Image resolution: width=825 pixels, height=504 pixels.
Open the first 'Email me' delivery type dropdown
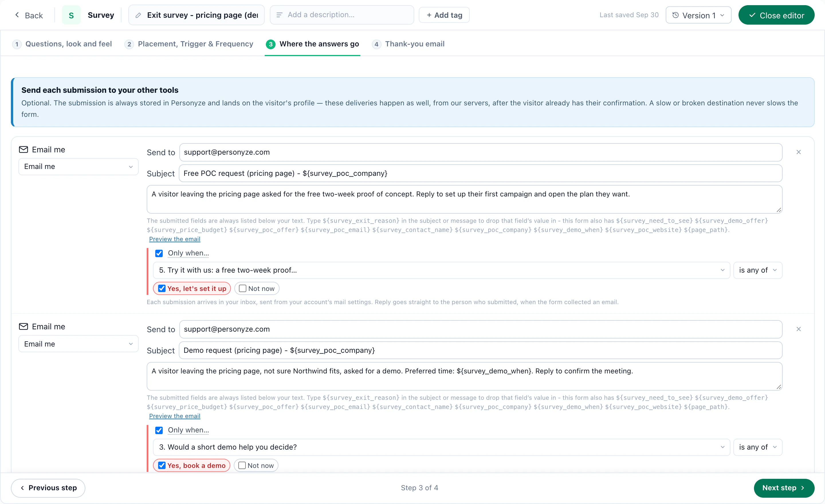(x=78, y=167)
